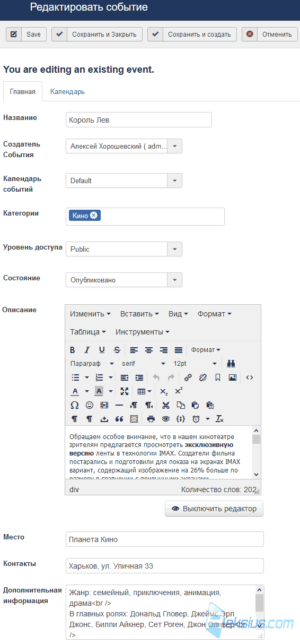Open the Изменить editor menu
Screen dimensions: 300x644
[90, 314]
